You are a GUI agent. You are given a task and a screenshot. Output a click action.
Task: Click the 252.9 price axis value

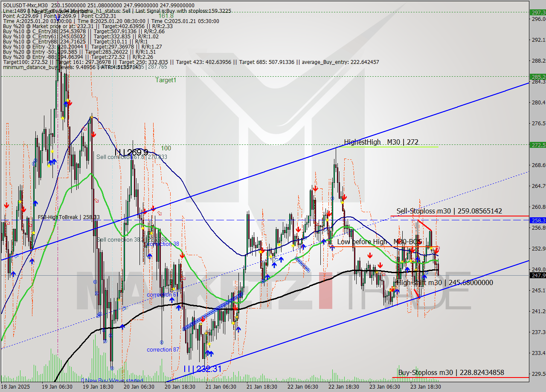tap(538, 248)
